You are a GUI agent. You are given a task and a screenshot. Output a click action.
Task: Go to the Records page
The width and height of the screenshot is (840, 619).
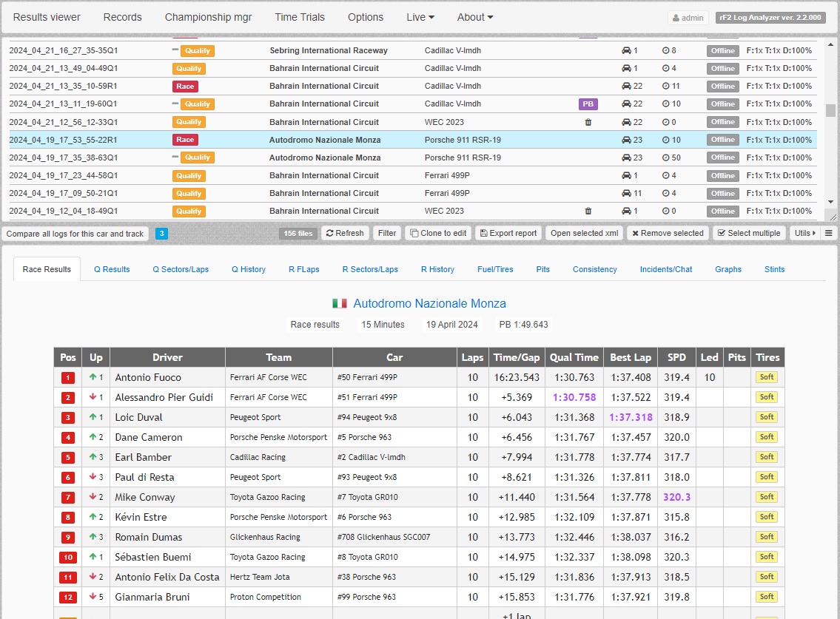(x=123, y=17)
